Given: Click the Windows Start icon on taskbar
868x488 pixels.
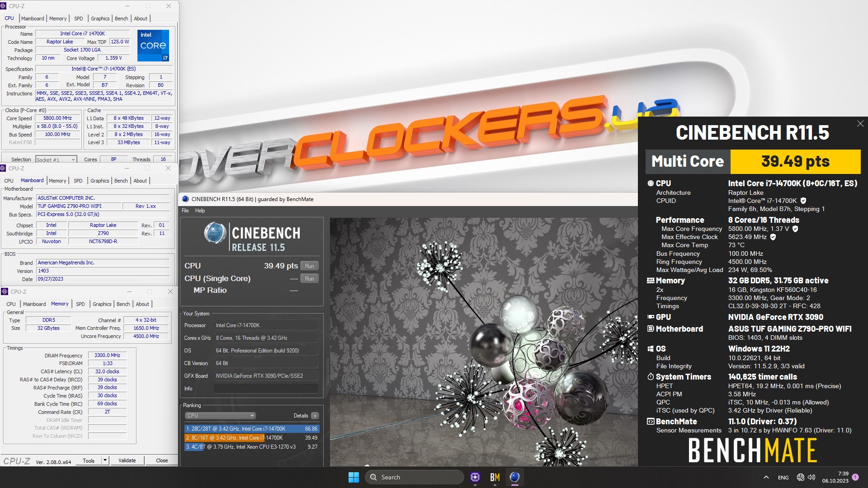Looking at the screenshot, I should pyautogui.click(x=354, y=477).
